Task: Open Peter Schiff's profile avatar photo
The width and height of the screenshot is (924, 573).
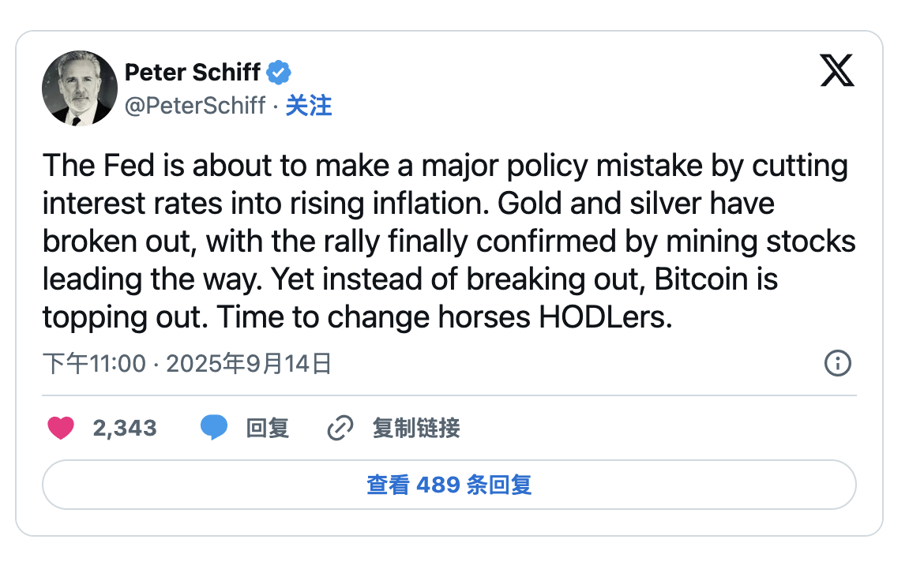Action: [x=80, y=88]
